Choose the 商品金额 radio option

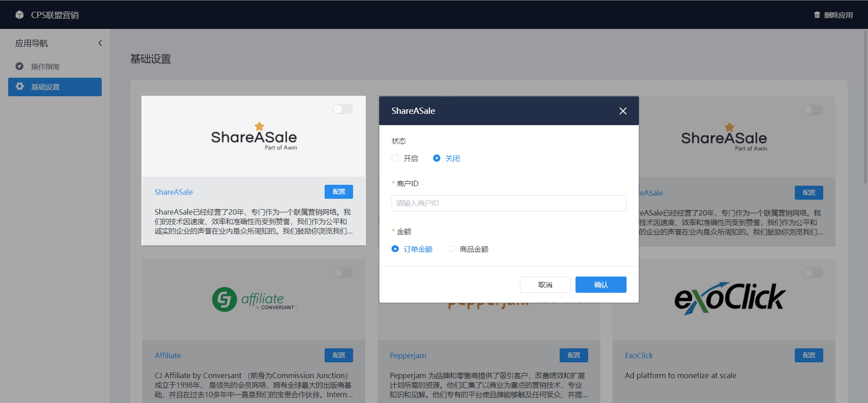coord(451,249)
